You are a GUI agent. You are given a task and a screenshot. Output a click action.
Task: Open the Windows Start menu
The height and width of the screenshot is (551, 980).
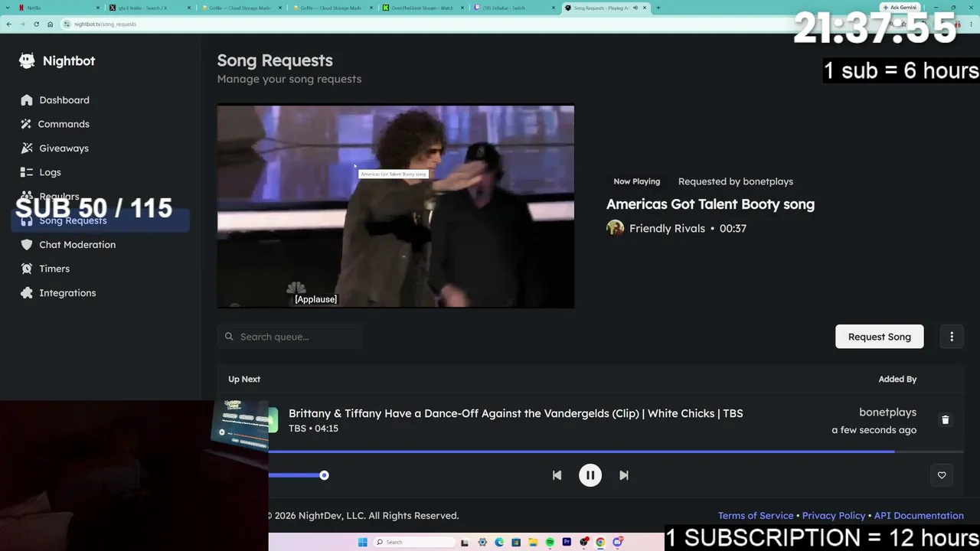coord(362,543)
